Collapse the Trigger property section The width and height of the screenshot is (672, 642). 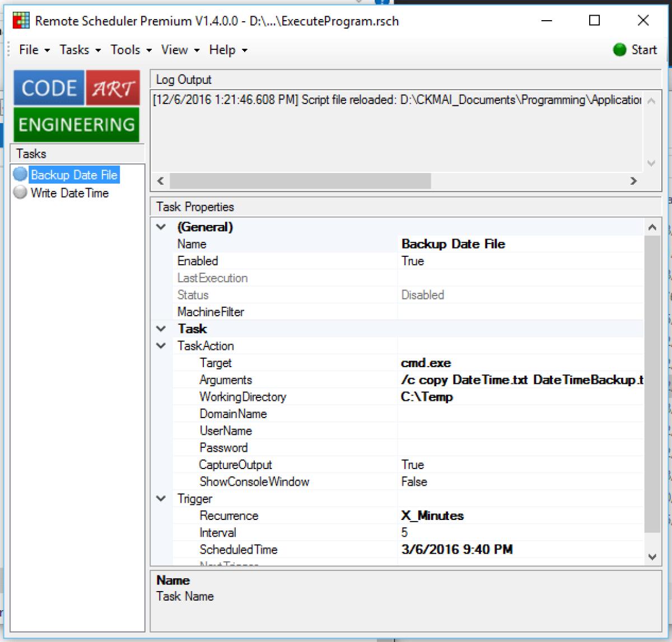coord(161,499)
